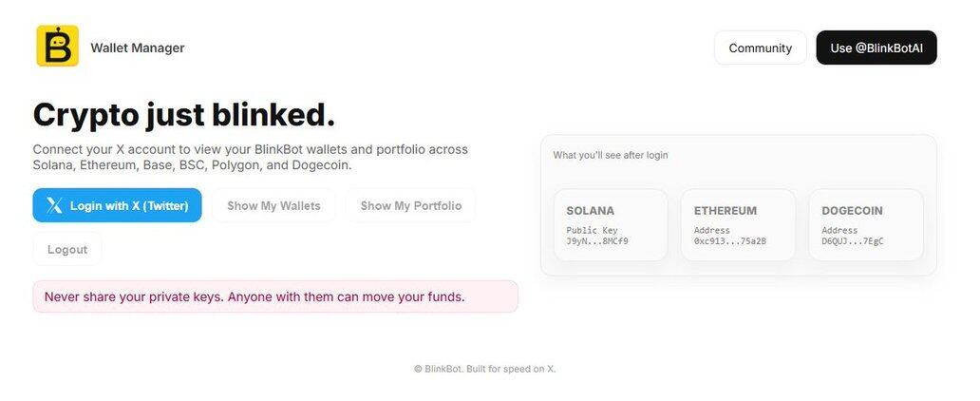980x401 pixels.
Task: Click the private keys warning banner
Action: pyautogui.click(x=275, y=296)
